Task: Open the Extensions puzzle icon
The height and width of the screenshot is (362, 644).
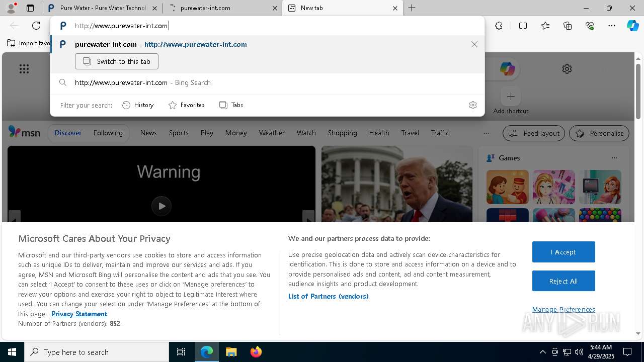Action: [499, 26]
